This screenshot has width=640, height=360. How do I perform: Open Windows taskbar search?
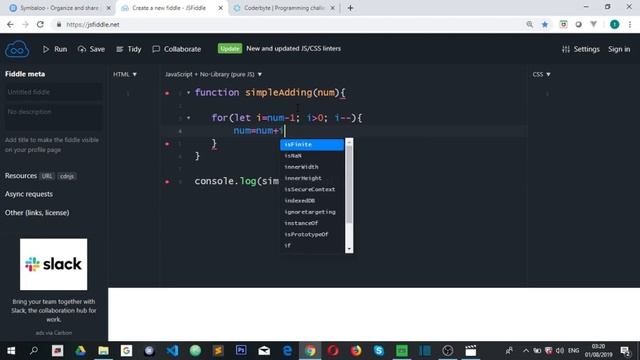(x=34, y=351)
